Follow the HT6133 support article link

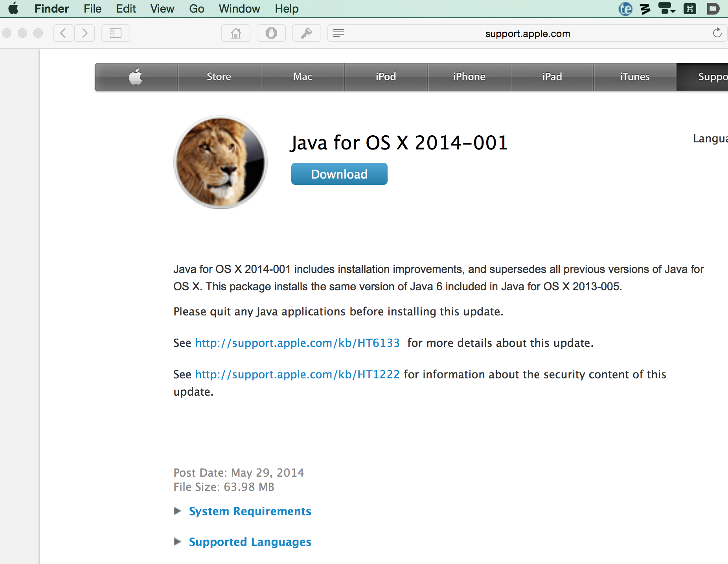tap(297, 343)
